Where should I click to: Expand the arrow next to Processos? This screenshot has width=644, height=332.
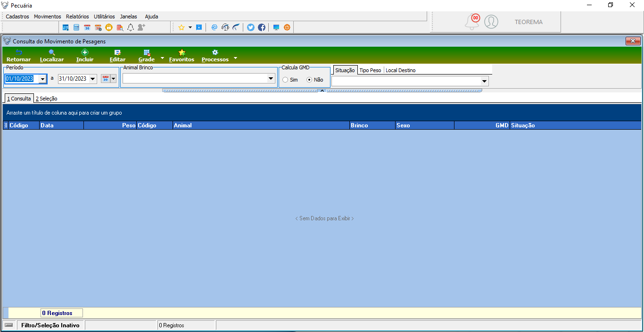[x=235, y=58]
